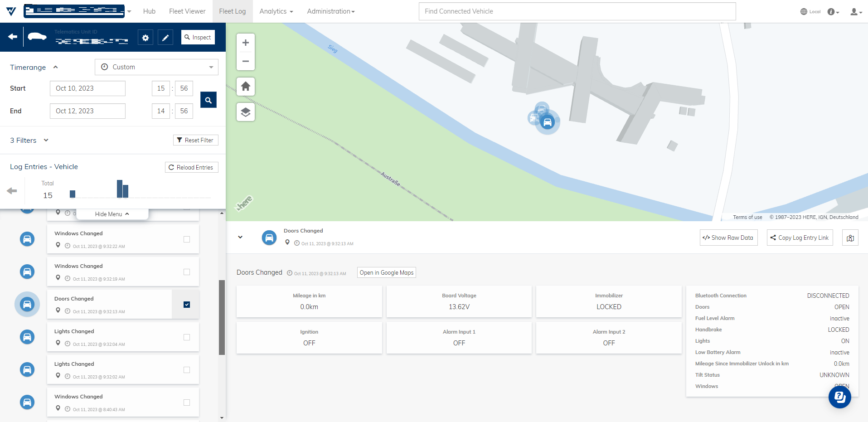Click Copy Log Entry Link button

[x=800, y=238]
